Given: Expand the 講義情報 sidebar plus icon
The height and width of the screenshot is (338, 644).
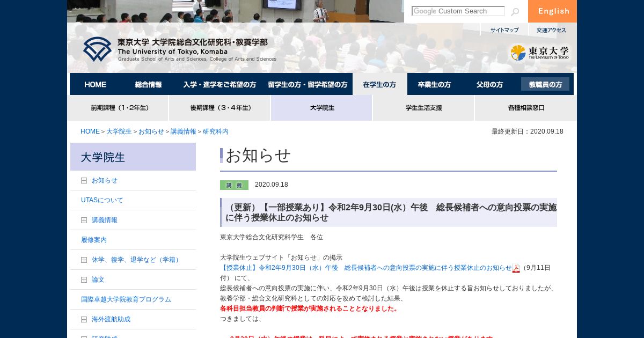Looking at the screenshot, I should pos(84,221).
